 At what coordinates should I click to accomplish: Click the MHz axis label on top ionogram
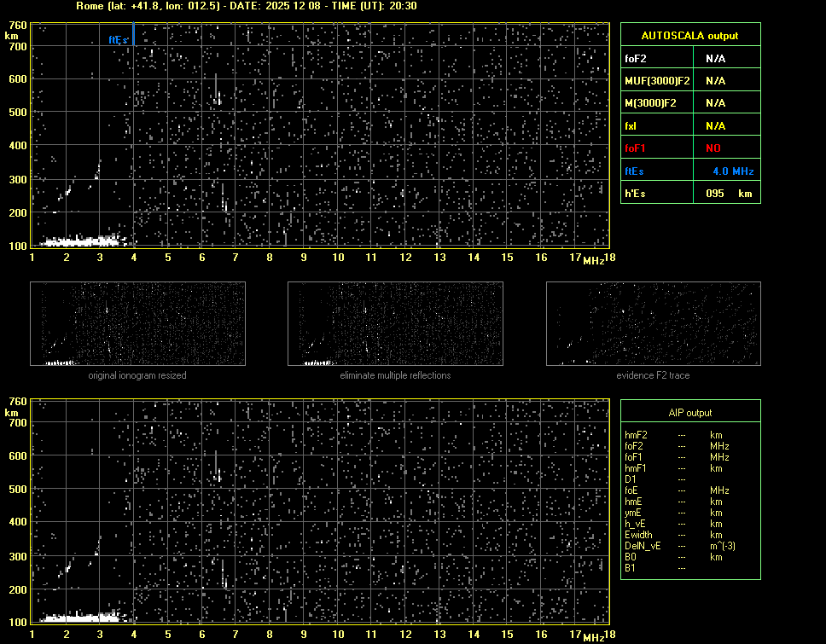click(x=593, y=259)
